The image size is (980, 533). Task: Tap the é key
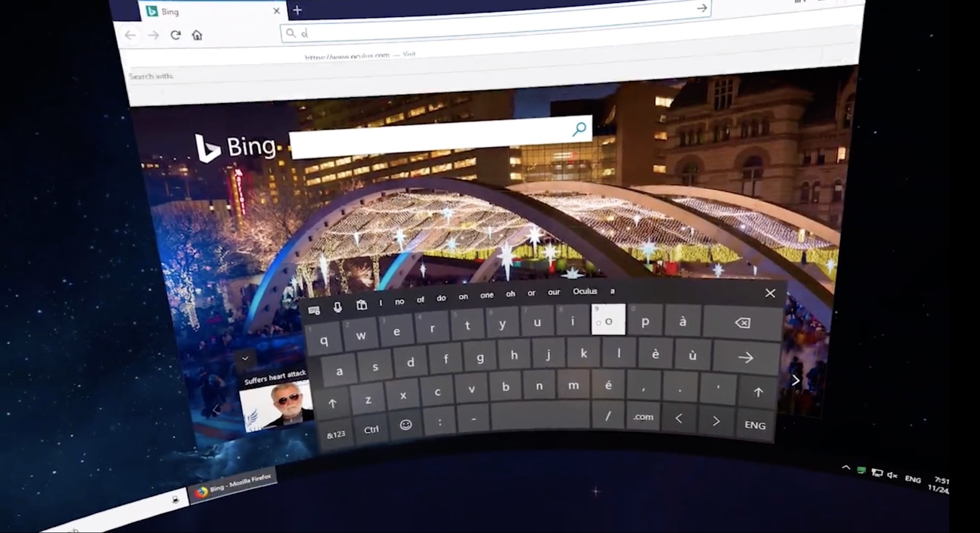[x=608, y=385]
